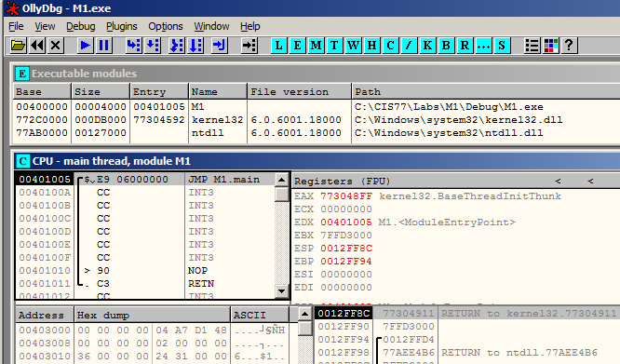This screenshot has width=620, height=364.
Task: Open Handles window with H button
Action: (371, 46)
